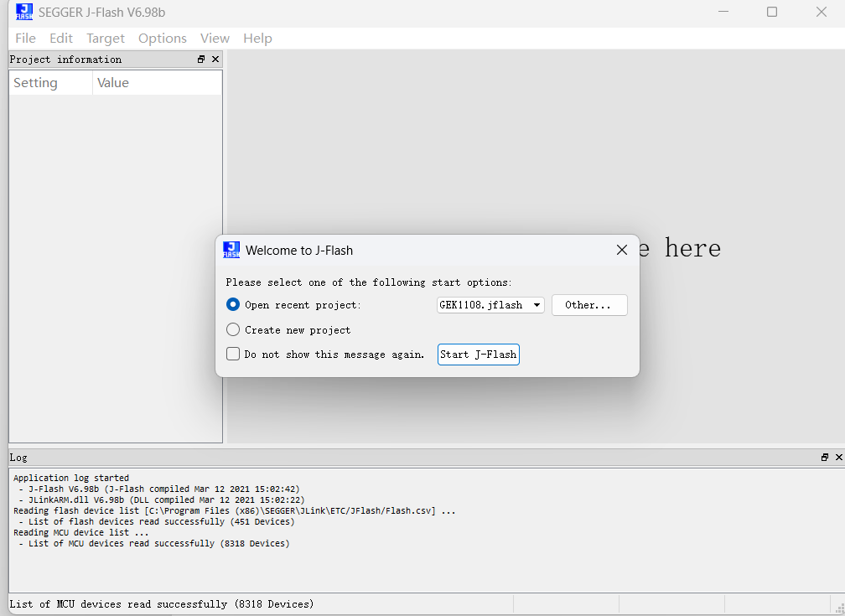Click the log line with the Flash.csv path

235,511
